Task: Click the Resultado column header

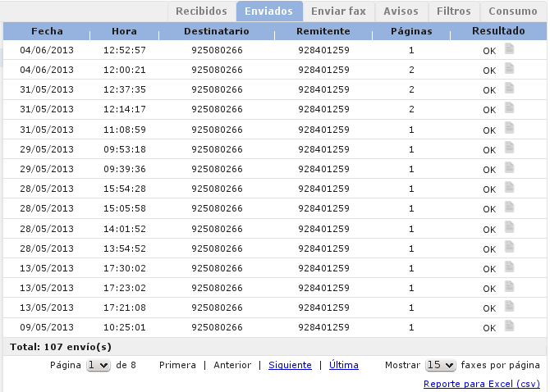Action: (x=498, y=31)
